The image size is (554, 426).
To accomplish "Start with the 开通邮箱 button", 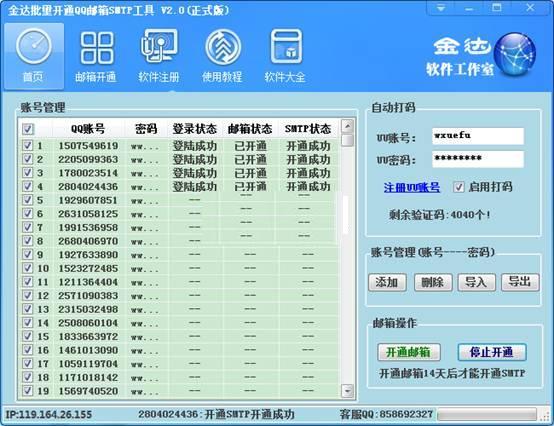I will [x=408, y=352].
